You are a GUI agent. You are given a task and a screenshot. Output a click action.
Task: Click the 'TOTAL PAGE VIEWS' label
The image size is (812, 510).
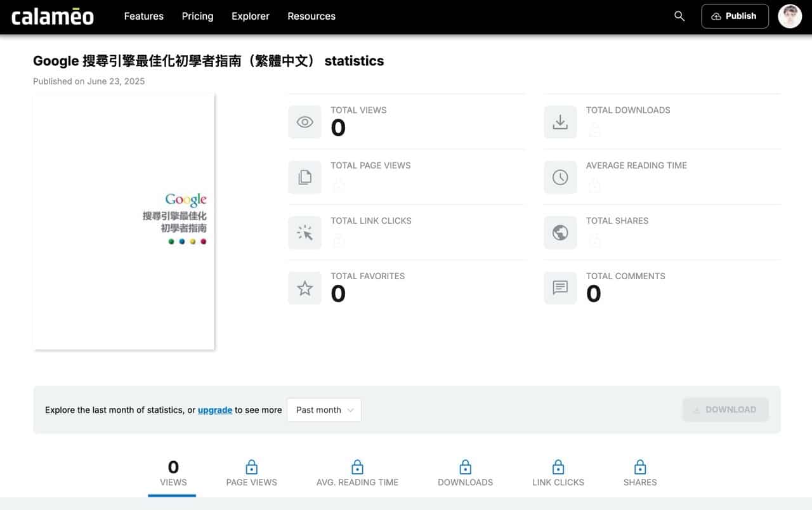tap(370, 165)
